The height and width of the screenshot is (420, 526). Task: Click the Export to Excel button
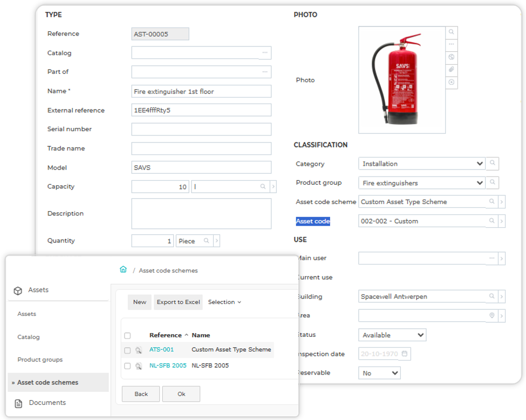coord(178,302)
